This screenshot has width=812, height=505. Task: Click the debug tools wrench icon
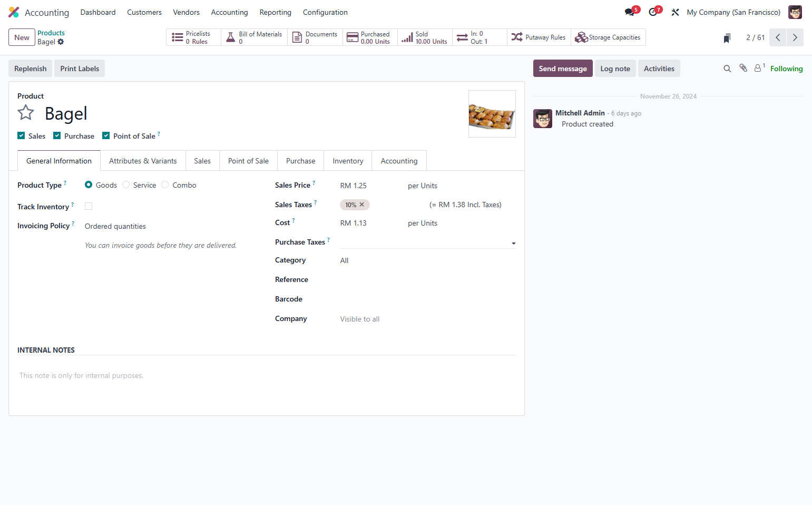[675, 12]
